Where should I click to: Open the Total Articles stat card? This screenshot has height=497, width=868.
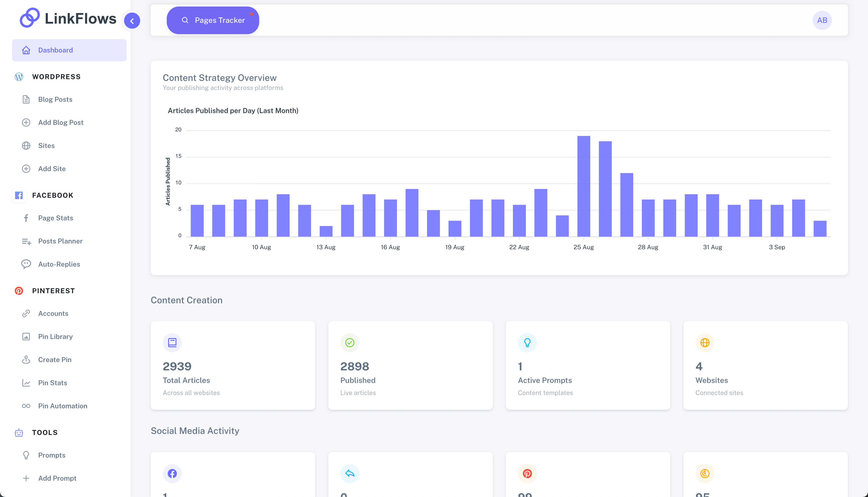[x=233, y=365]
